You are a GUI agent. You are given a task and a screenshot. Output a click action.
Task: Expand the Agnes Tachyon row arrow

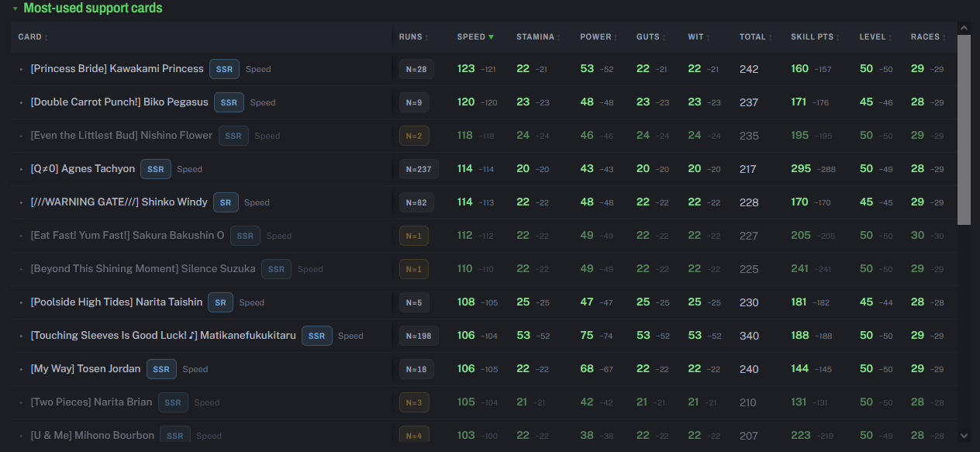point(22,169)
